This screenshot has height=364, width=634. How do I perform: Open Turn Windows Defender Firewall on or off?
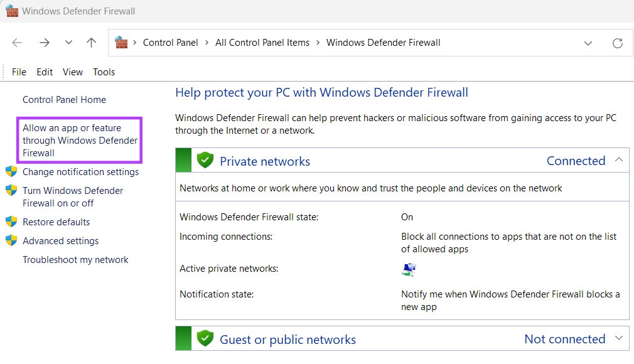pos(73,196)
